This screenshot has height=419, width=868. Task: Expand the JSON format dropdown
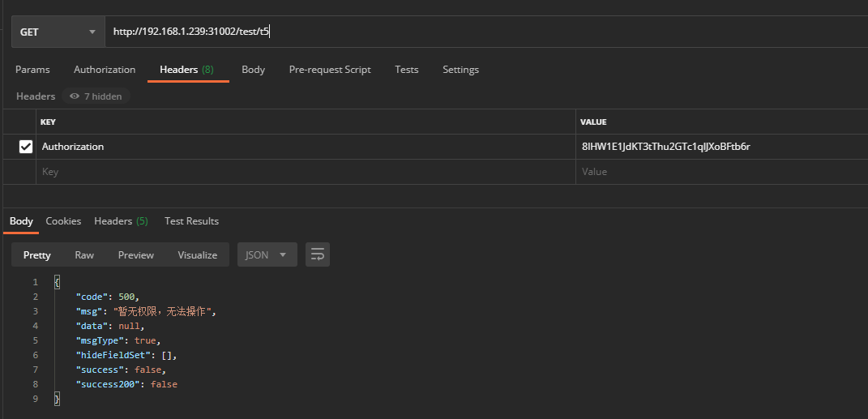point(267,254)
